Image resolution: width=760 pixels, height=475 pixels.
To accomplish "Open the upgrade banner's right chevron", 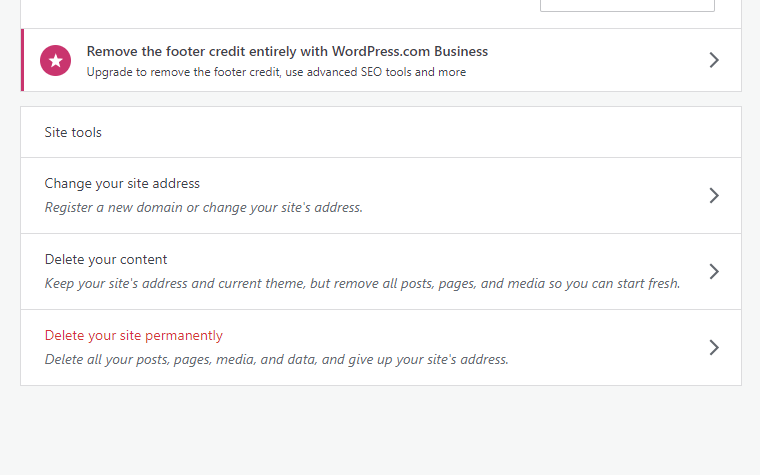I will point(713,60).
